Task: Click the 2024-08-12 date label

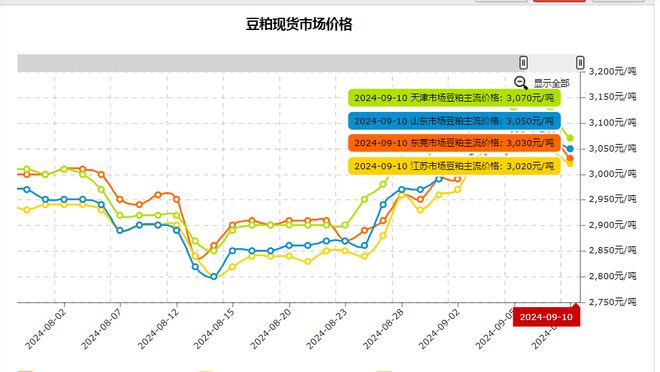Action: point(158,328)
